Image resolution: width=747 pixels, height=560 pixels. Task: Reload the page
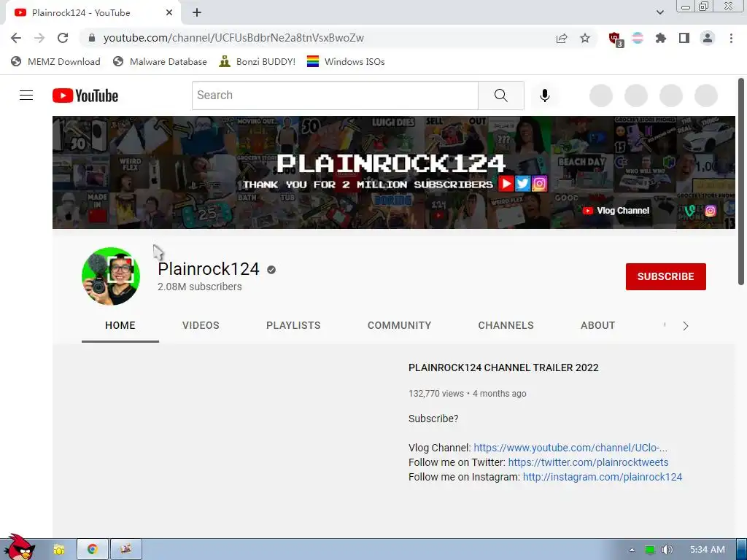(x=63, y=38)
